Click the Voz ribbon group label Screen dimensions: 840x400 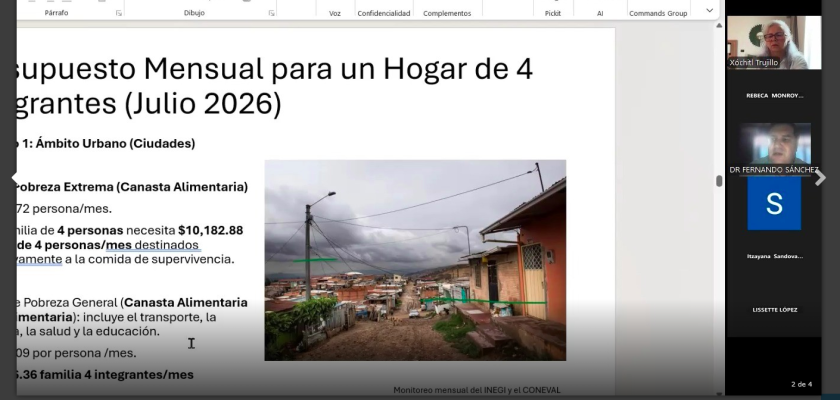(335, 13)
